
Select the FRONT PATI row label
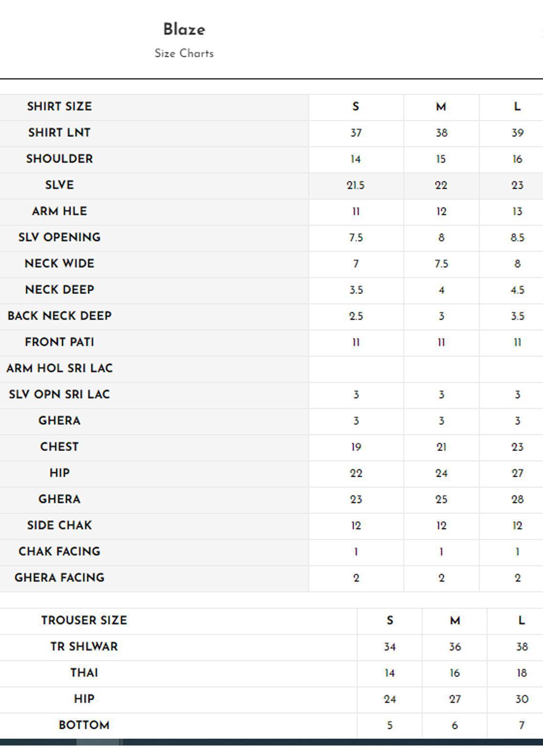tap(59, 342)
